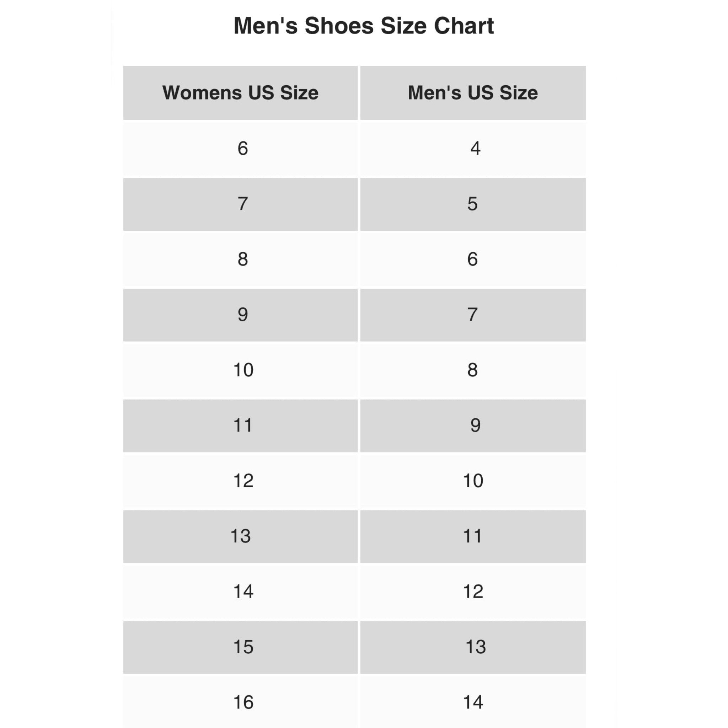
Task: Select the value 11 in the Womens column
Action: click(243, 425)
